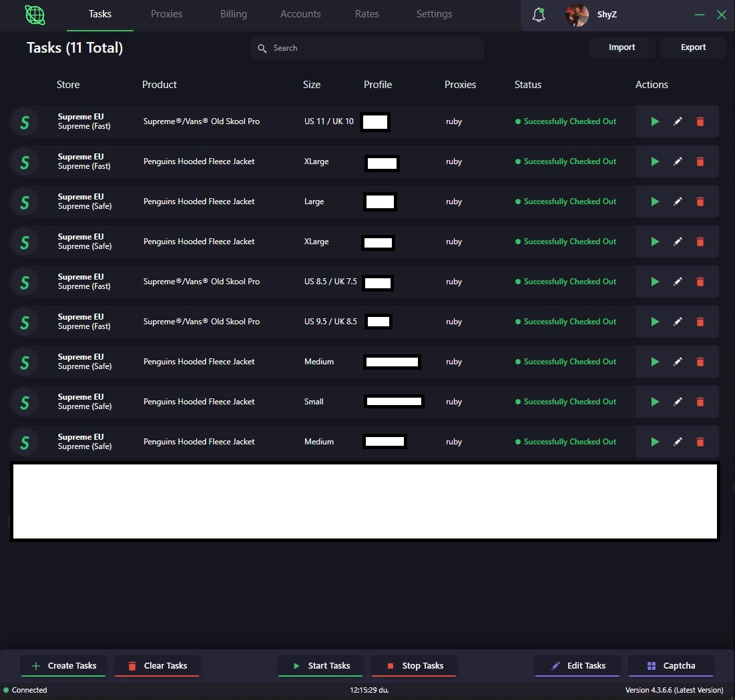Minimize the window with the green dash

(x=700, y=15)
